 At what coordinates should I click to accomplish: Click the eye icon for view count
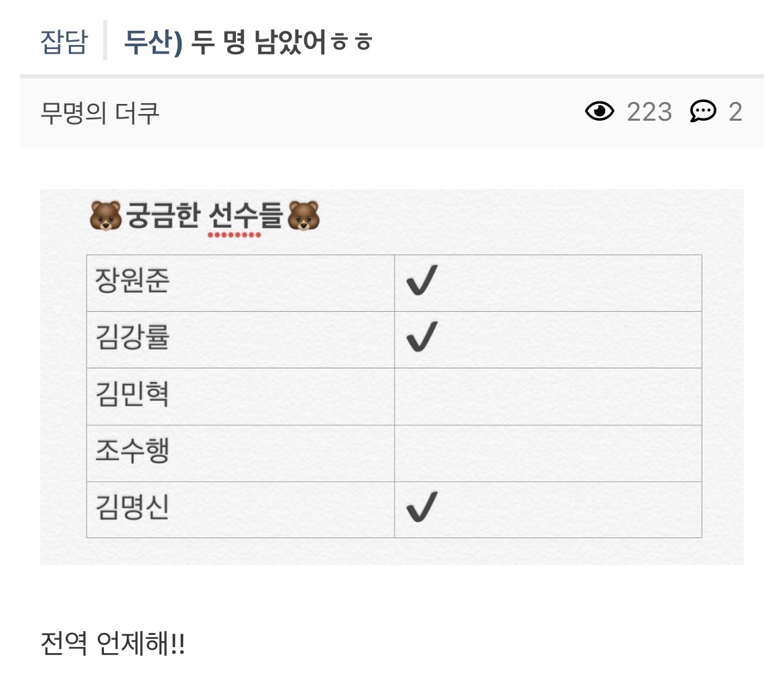[x=599, y=111]
